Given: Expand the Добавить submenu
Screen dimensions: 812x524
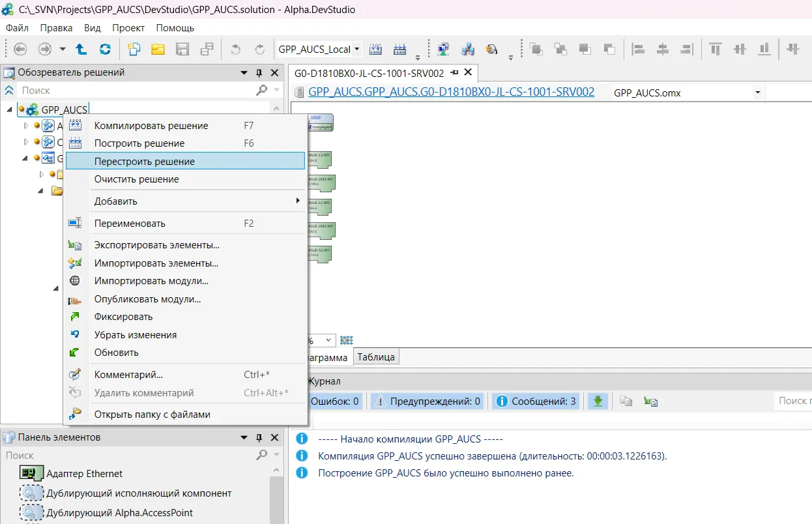Looking at the screenshot, I should click(x=185, y=201).
